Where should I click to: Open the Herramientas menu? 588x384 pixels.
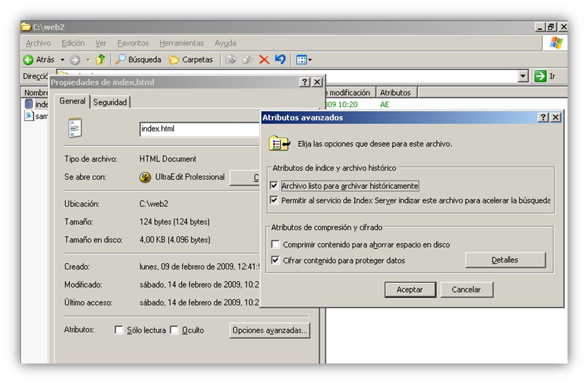182,43
